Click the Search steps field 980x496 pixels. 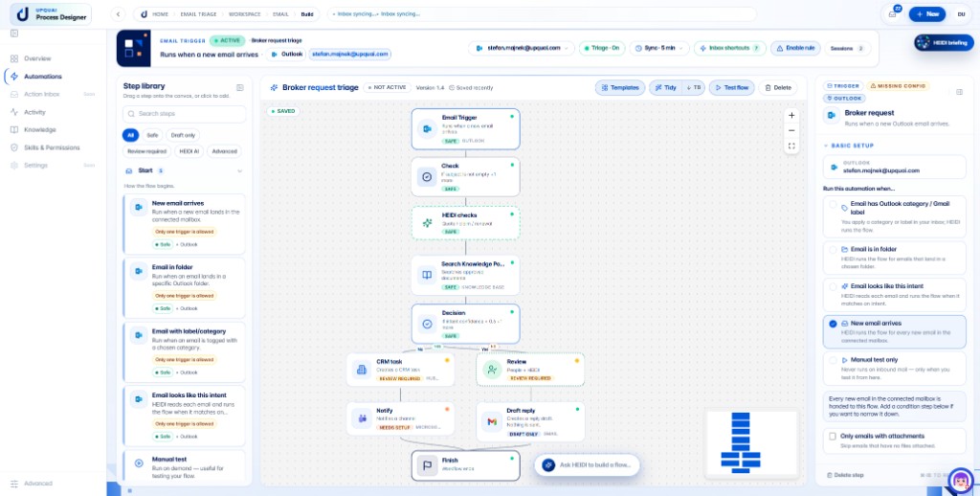point(185,114)
